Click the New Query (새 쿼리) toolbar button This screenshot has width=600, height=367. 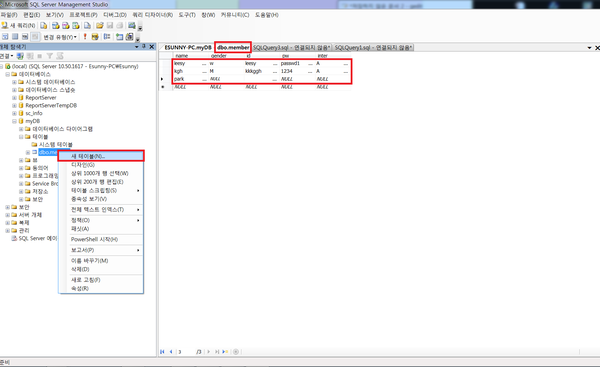click(x=18, y=26)
